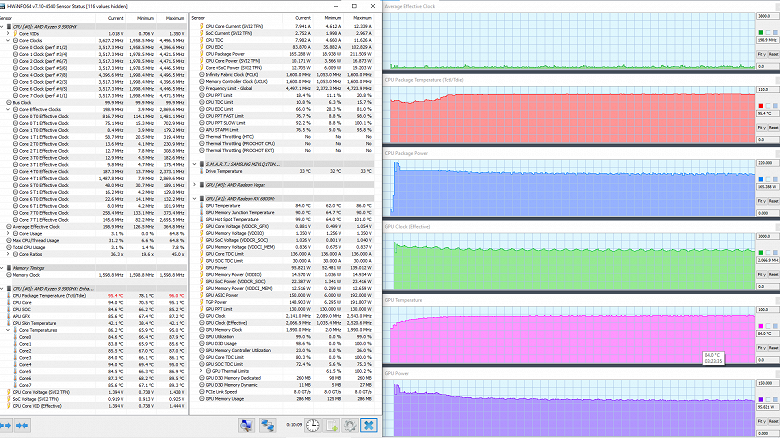780x438 pixels.
Task: Click the icon beside GPU Power row
Action: tap(201, 268)
